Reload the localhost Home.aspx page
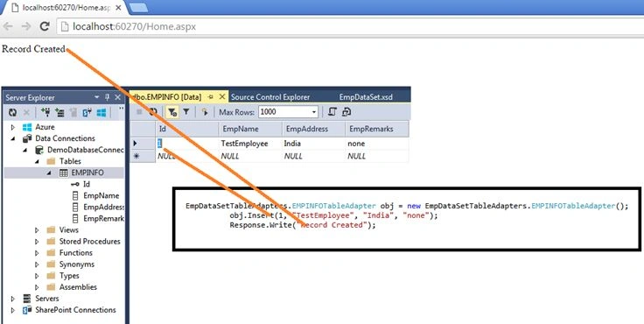The width and height of the screenshot is (644, 324). pyautogui.click(x=45, y=27)
